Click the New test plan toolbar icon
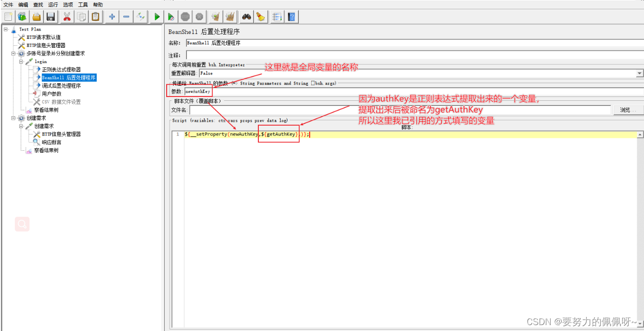The height and width of the screenshot is (331, 644). (8, 17)
